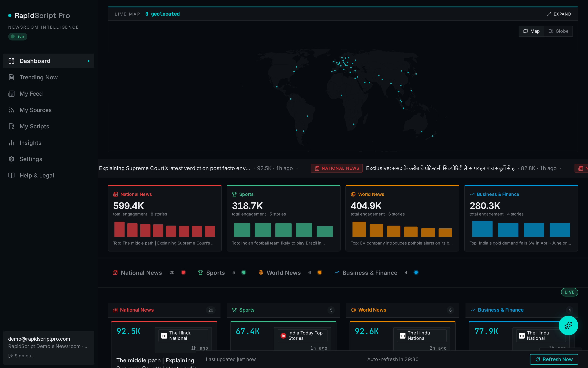This screenshot has width=588, height=368.
Task: Click The Hindu logo in National News story
Action: [x=164, y=336]
